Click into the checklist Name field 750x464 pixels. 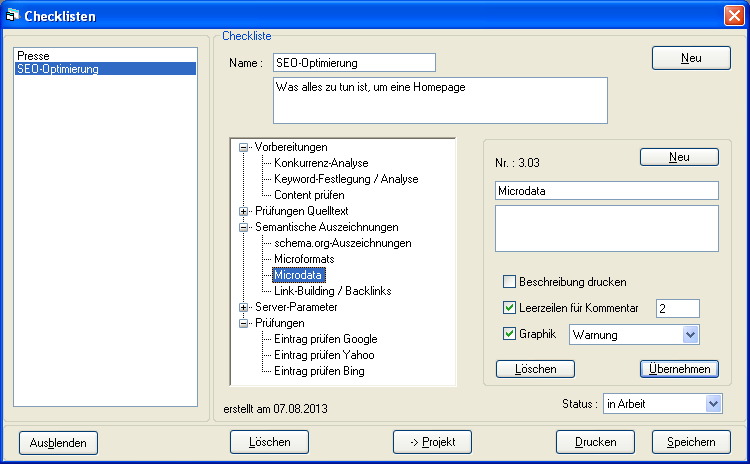(353, 63)
